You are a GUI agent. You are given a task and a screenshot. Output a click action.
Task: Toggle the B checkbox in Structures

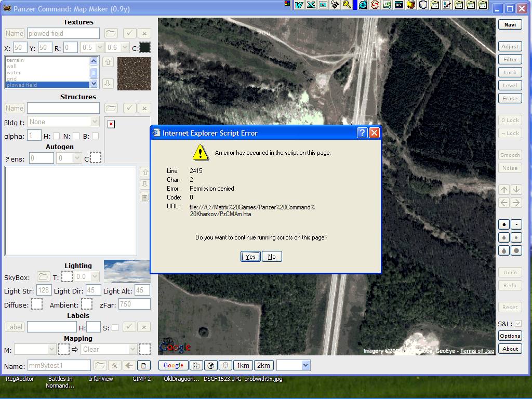click(x=96, y=136)
